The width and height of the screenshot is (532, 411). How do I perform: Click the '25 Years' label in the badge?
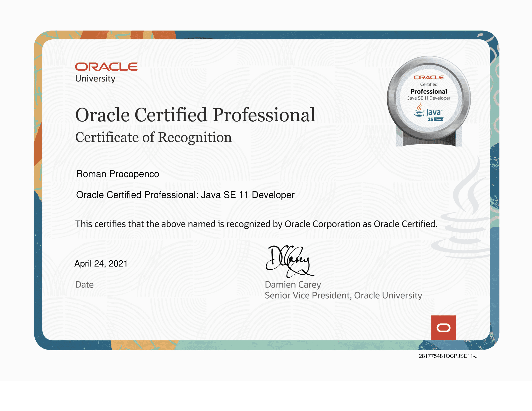436,119
